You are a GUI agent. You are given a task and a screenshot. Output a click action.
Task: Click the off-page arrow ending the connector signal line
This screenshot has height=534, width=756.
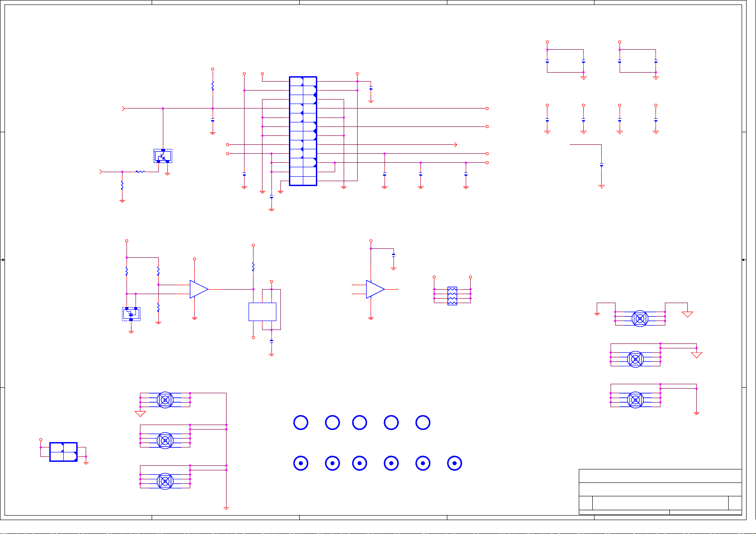[x=455, y=144]
